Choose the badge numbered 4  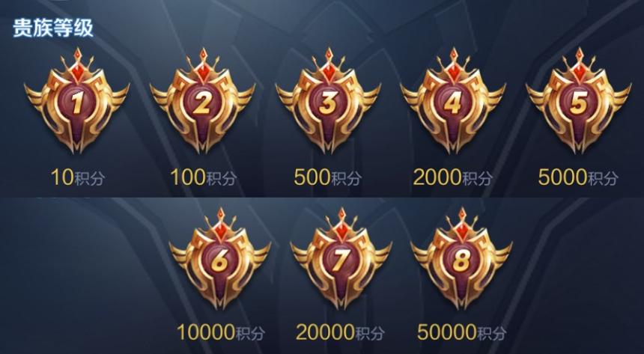click(453, 100)
